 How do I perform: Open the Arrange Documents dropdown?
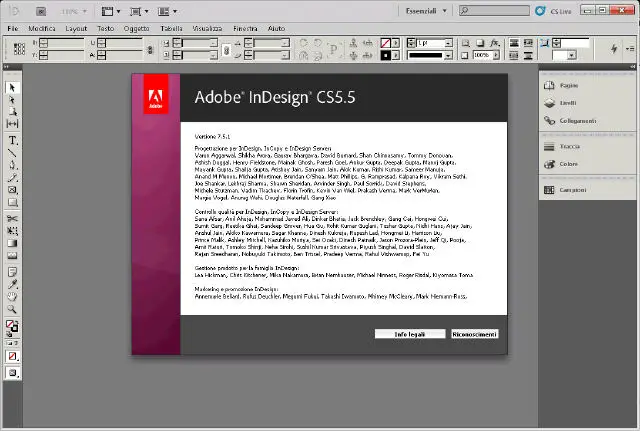[167, 11]
